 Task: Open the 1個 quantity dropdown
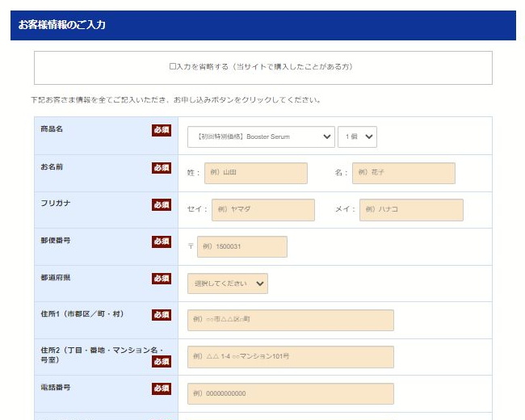(x=357, y=136)
